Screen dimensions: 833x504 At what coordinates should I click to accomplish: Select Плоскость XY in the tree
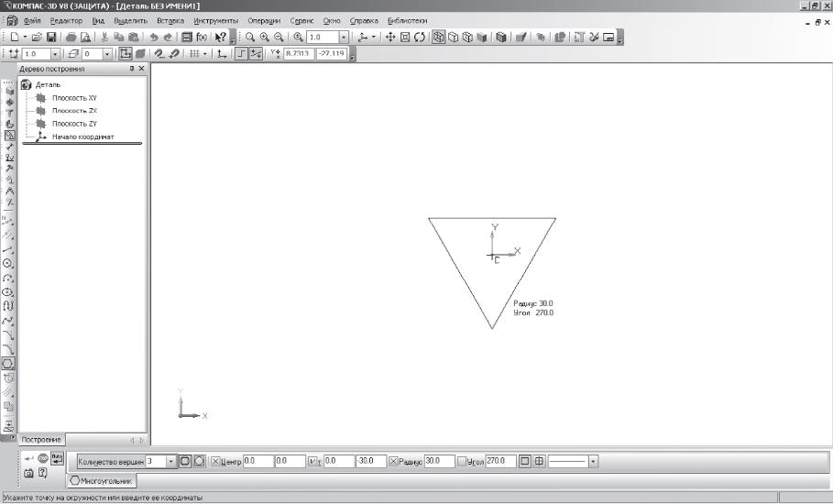(x=74, y=98)
